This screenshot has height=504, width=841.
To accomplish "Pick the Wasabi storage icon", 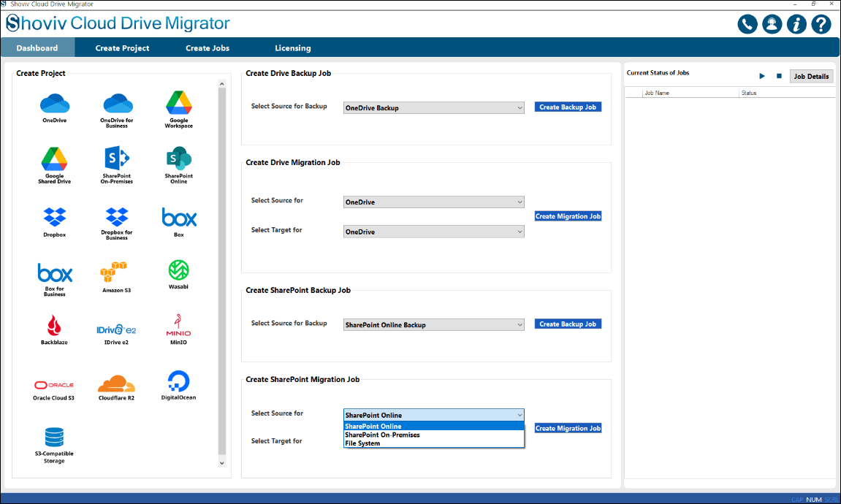I will (x=178, y=270).
